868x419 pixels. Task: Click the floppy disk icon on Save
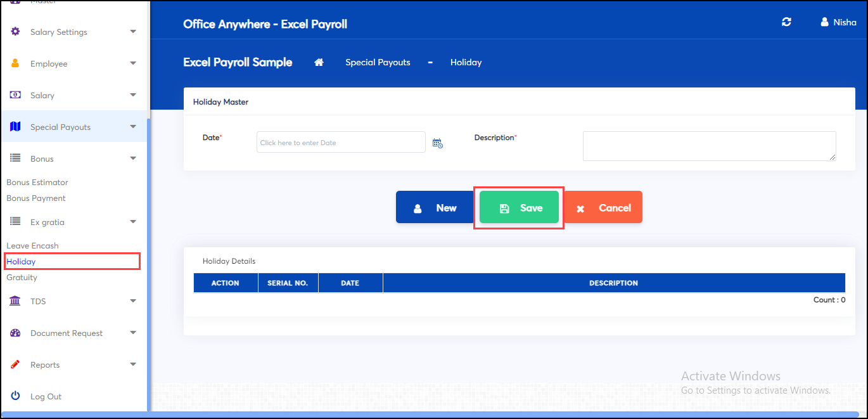tap(504, 209)
